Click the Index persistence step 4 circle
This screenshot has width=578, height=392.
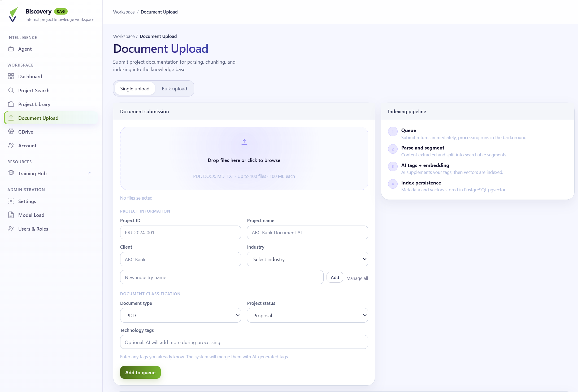[x=393, y=184]
